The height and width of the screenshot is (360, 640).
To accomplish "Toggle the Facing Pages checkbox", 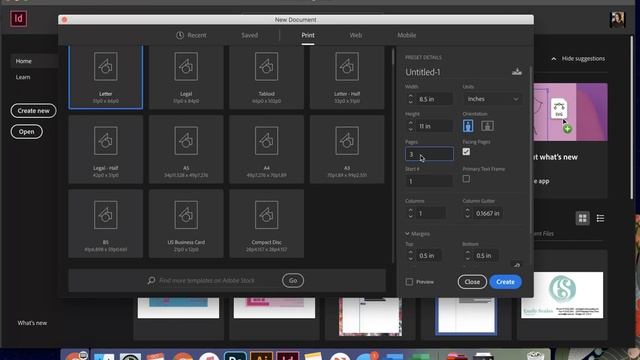I will (x=466, y=152).
